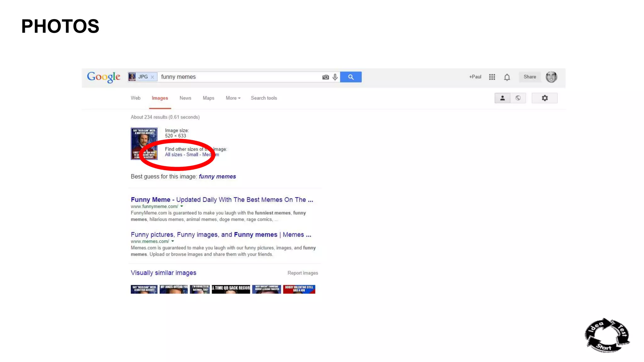Open the Maps tab
The width and height of the screenshot is (644, 362).
tap(208, 98)
